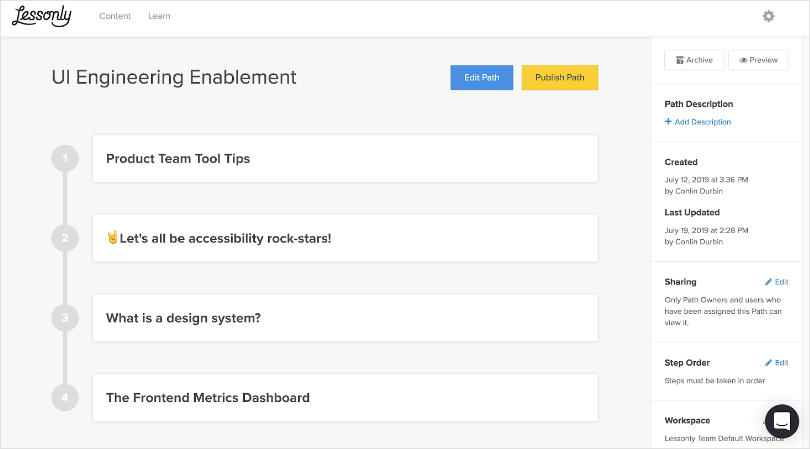This screenshot has height=449, width=810.
Task: Click the Lessonly logo
Action: point(38,16)
